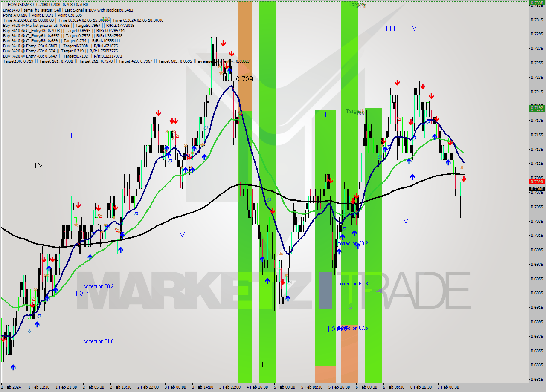
Task: Select the 'C_Entry88: 0.689' buy line
Action: 61,40
